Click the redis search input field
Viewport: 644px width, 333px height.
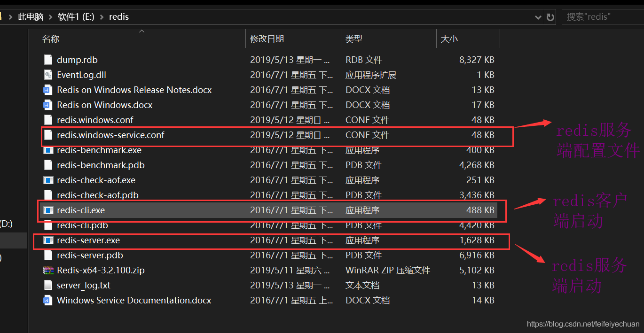(x=602, y=17)
